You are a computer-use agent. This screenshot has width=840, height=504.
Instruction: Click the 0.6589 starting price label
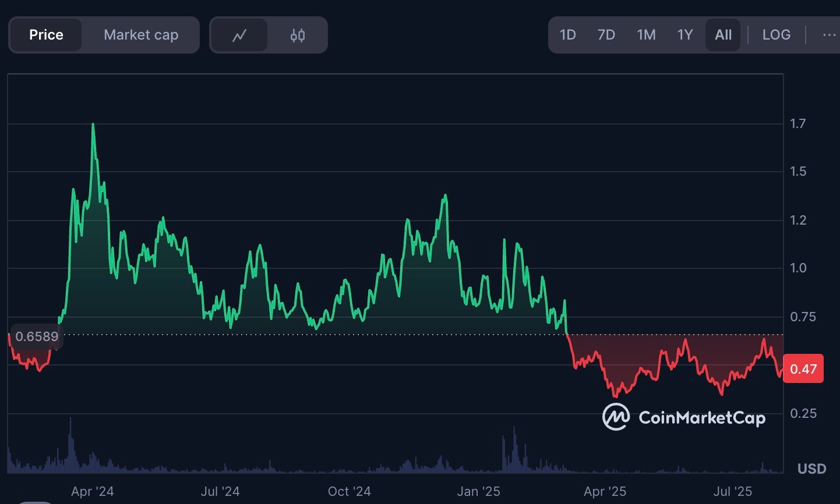tap(37, 336)
